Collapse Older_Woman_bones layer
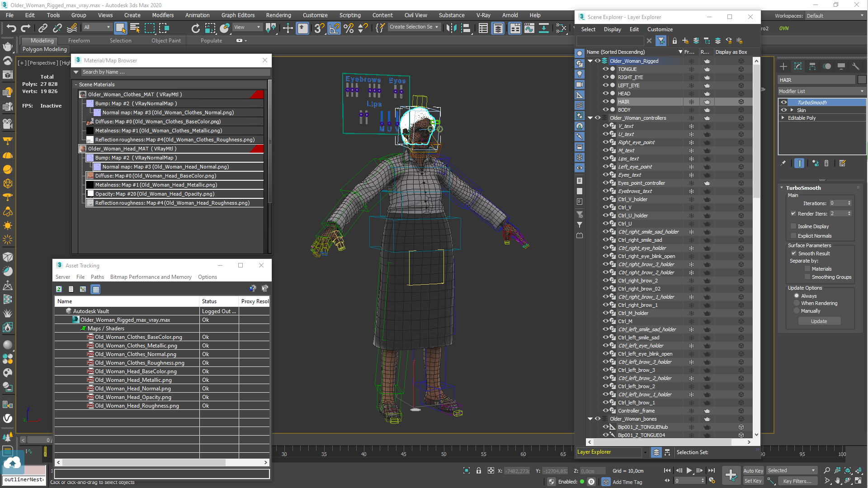This screenshot has width=868, height=488. 590,419
